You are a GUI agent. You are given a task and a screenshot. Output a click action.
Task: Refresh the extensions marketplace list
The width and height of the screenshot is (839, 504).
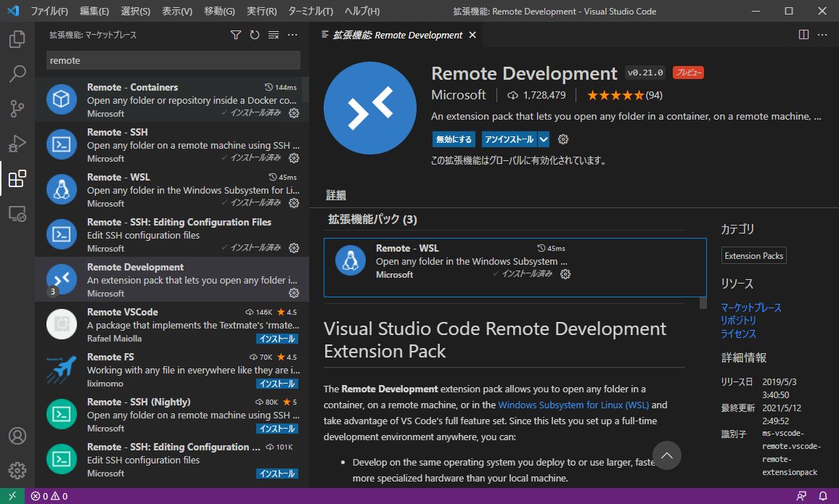coord(255,35)
